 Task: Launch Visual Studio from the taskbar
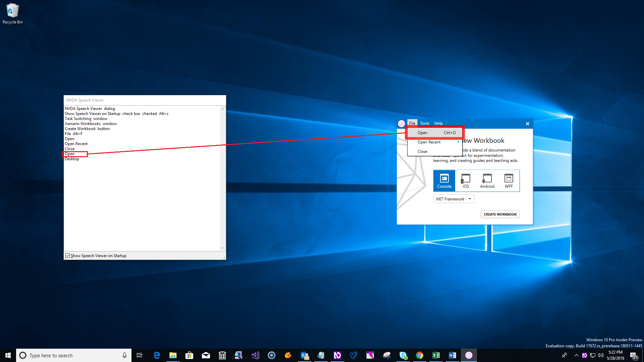(x=255, y=355)
